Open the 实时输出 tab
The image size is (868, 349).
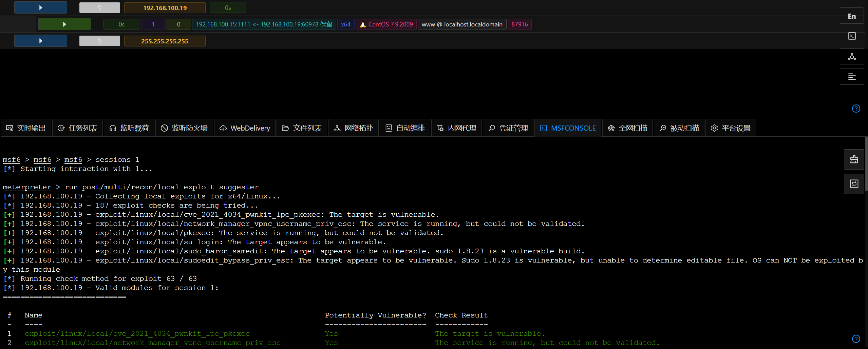[x=26, y=128]
